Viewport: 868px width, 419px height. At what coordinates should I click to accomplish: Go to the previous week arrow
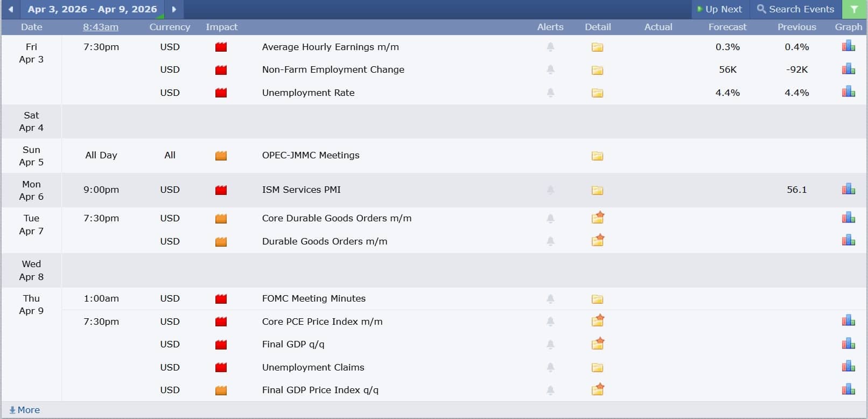coord(10,9)
